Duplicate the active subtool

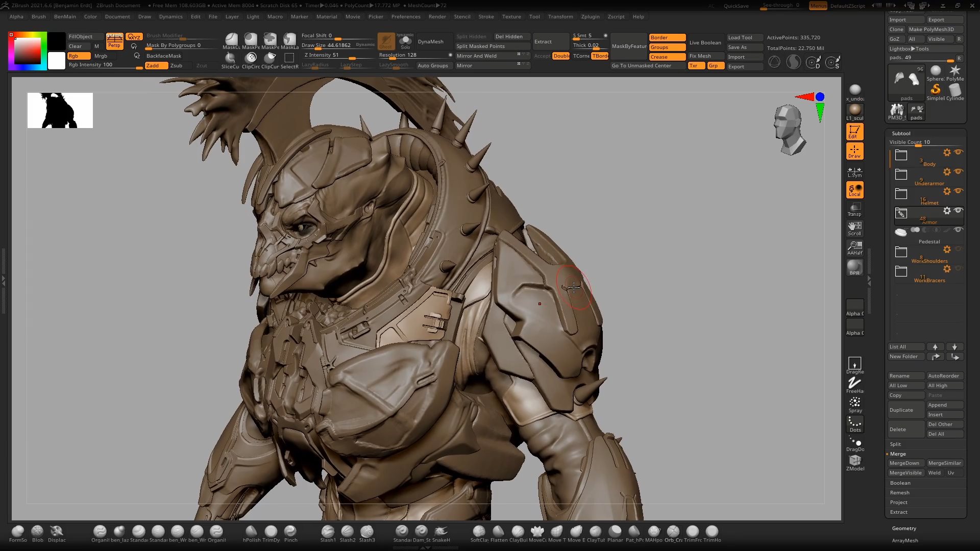(905, 410)
